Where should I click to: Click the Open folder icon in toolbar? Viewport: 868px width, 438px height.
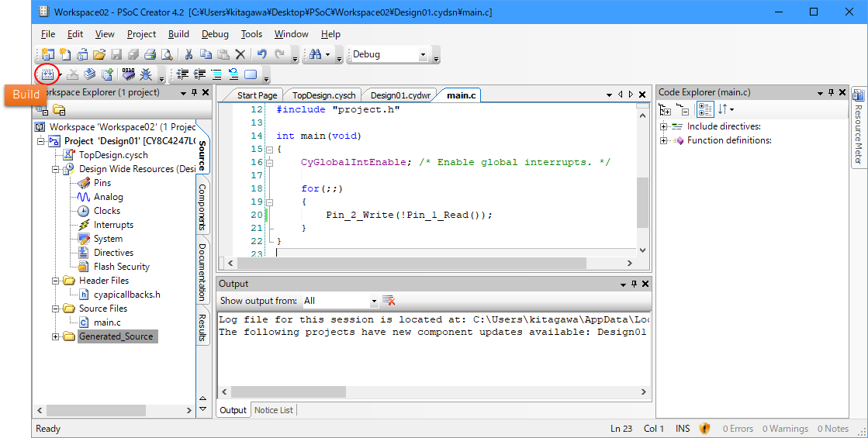point(99,54)
